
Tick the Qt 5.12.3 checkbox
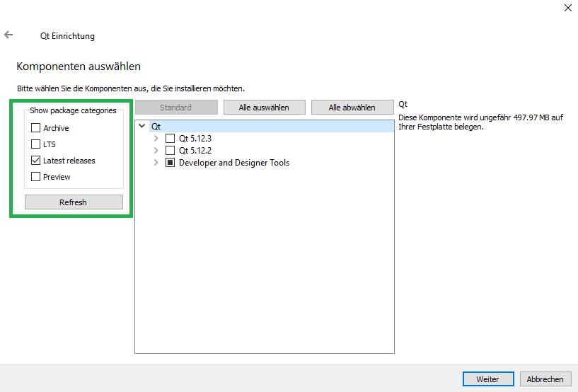point(170,138)
